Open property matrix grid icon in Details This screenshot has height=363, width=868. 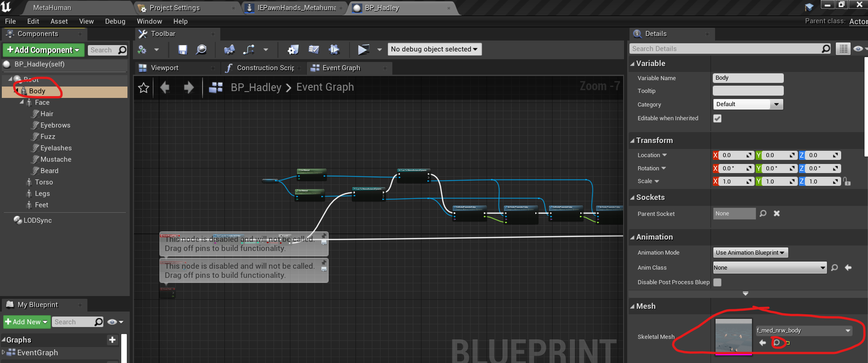click(843, 49)
